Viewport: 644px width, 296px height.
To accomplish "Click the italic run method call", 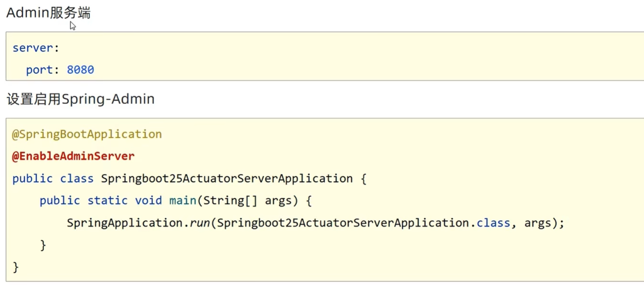I will [200, 223].
